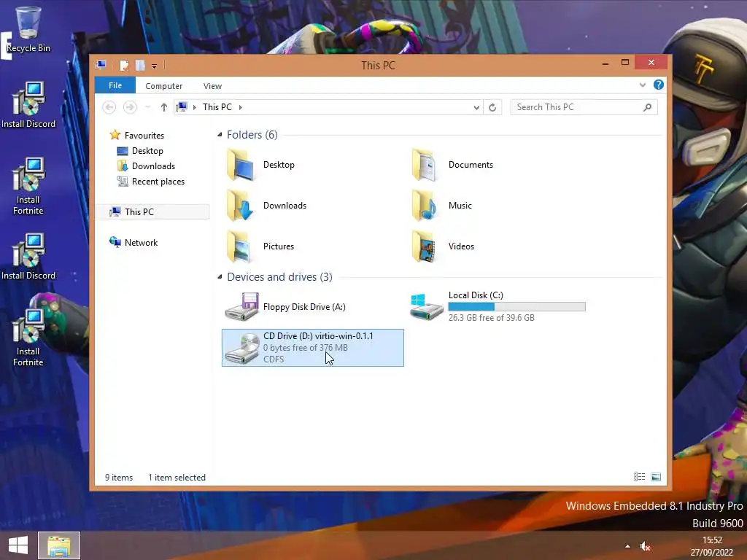The image size is (747, 560).
Task: Click the search magnifier icon
Action: tap(648, 107)
